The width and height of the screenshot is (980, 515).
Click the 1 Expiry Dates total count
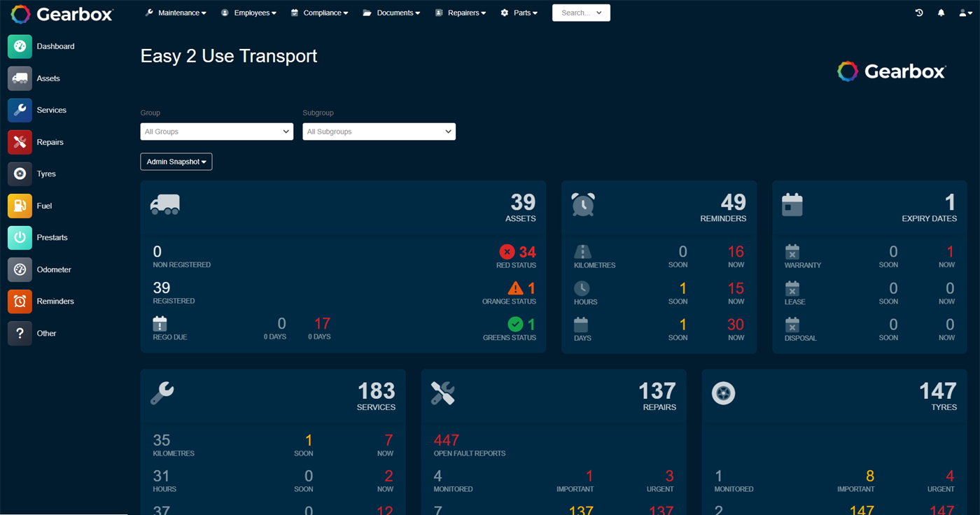[950, 202]
